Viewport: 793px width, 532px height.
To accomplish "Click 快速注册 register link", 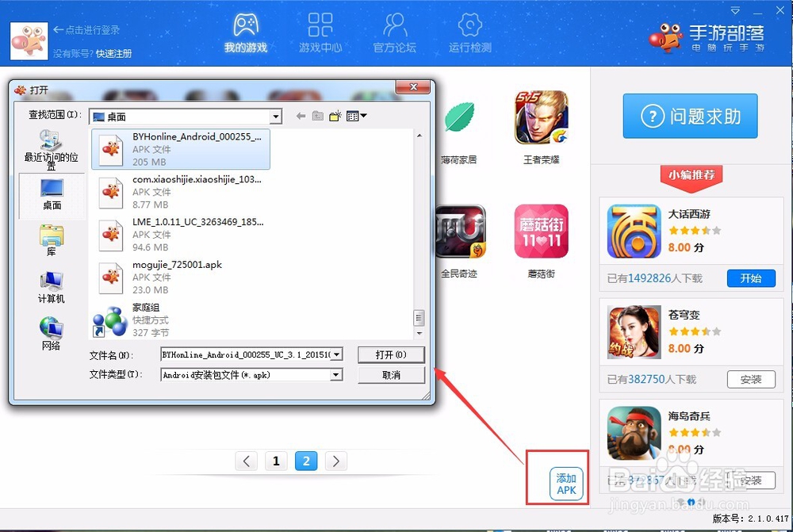I will click(113, 54).
